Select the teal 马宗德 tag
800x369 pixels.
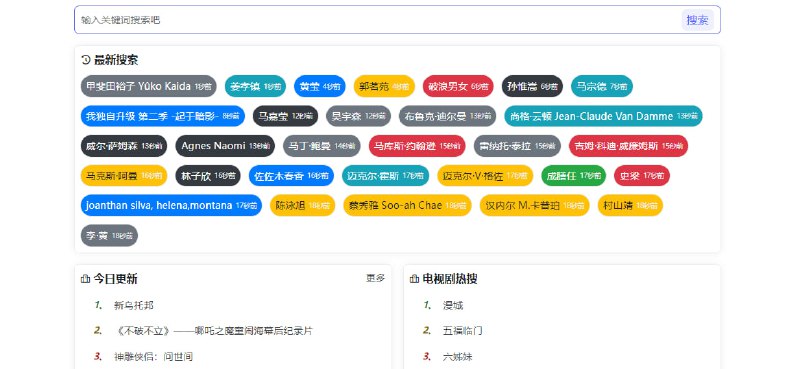point(602,86)
